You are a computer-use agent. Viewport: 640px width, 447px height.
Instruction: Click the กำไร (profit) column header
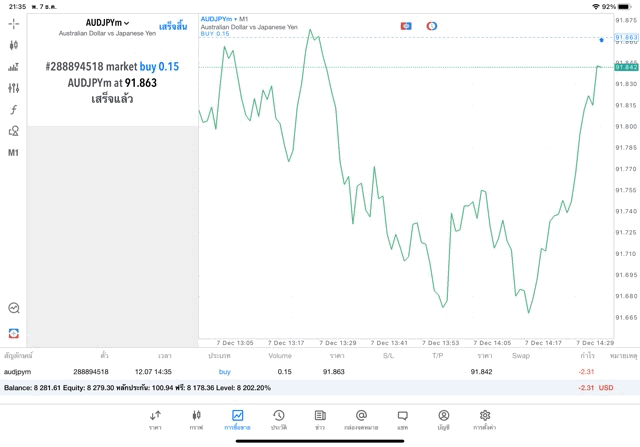(x=587, y=356)
